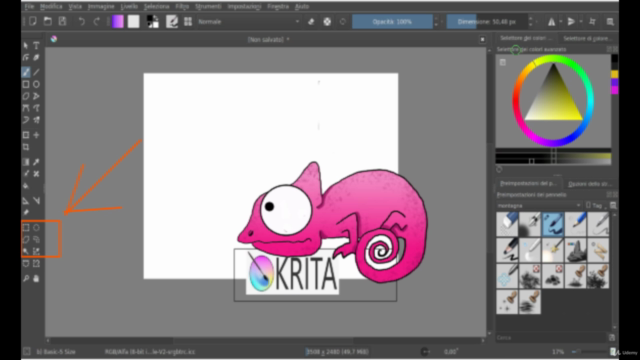Click the gradient swatch in toolbar
The image size is (640, 360).
(118, 22)
